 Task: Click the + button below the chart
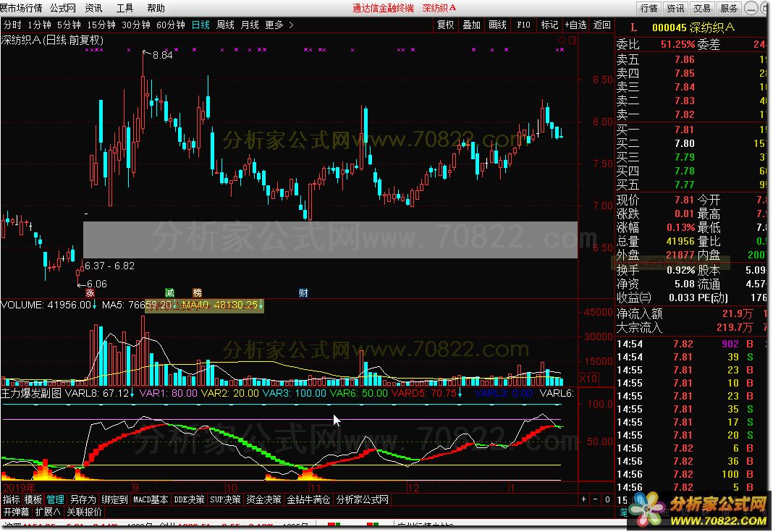coord(583,499)
